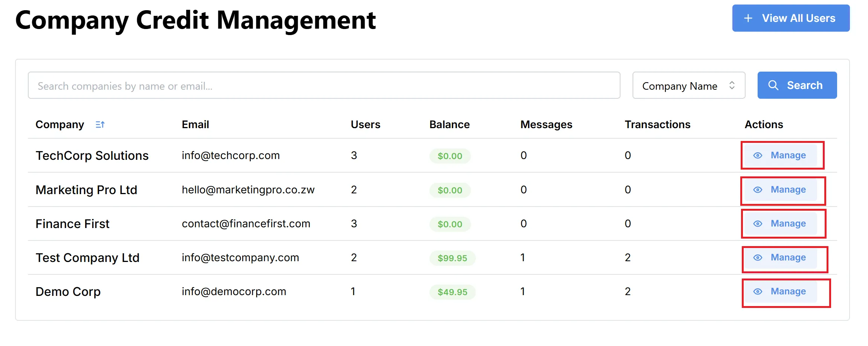Click Test Company Ltd's $99.95 balance badge
Screen dimensions: 868x346
452,258
